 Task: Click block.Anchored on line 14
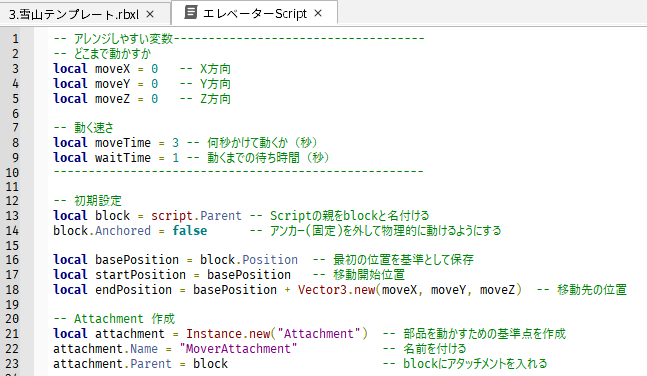pyautogui.click(x=102, y=231)
